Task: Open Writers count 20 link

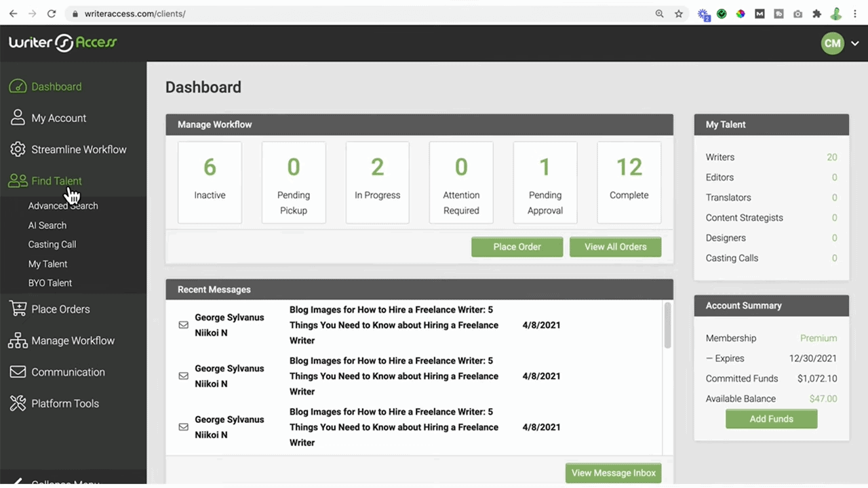Action: click(831, 157)
